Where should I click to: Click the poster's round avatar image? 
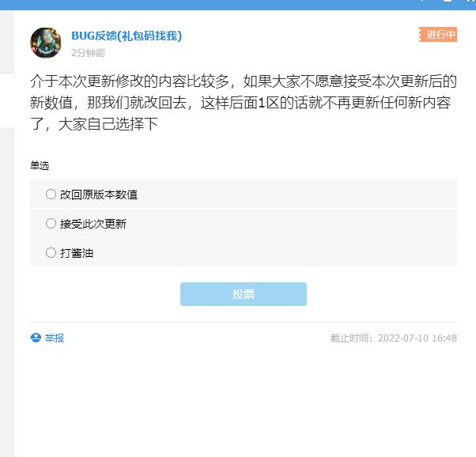coord(46,43)
